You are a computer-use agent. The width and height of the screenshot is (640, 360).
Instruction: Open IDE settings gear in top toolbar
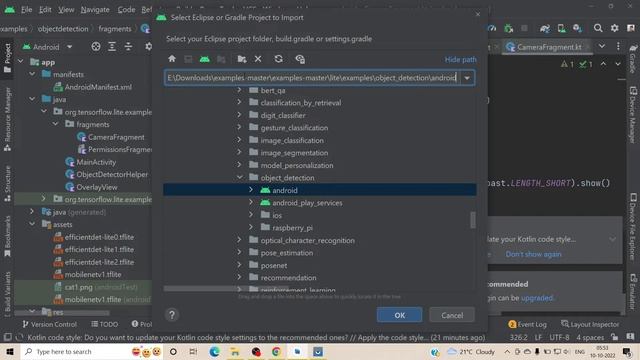click(x=615, y=28)
